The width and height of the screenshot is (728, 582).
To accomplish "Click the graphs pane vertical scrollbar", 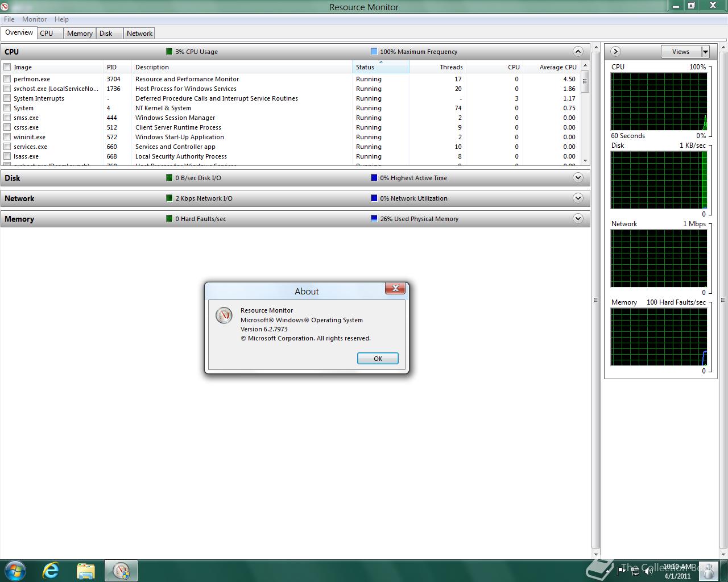I will tap(723, 301).
